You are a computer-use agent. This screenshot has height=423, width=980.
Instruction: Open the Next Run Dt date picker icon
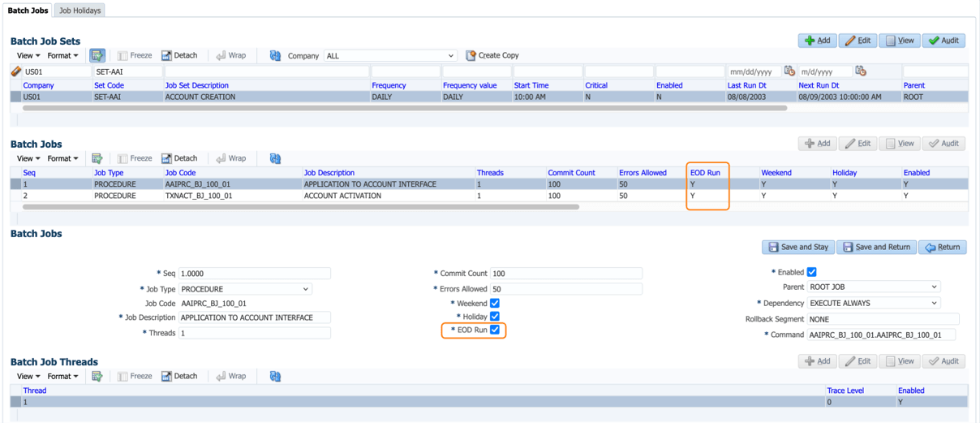[x=861, y=71]
